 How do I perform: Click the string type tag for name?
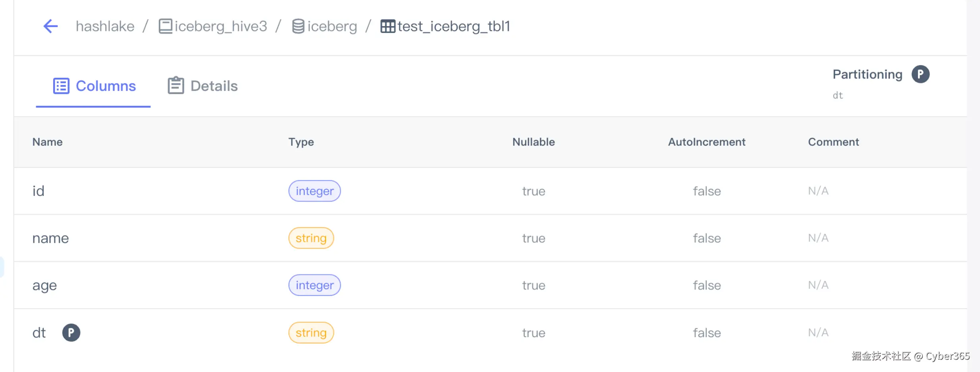(311, 238)
